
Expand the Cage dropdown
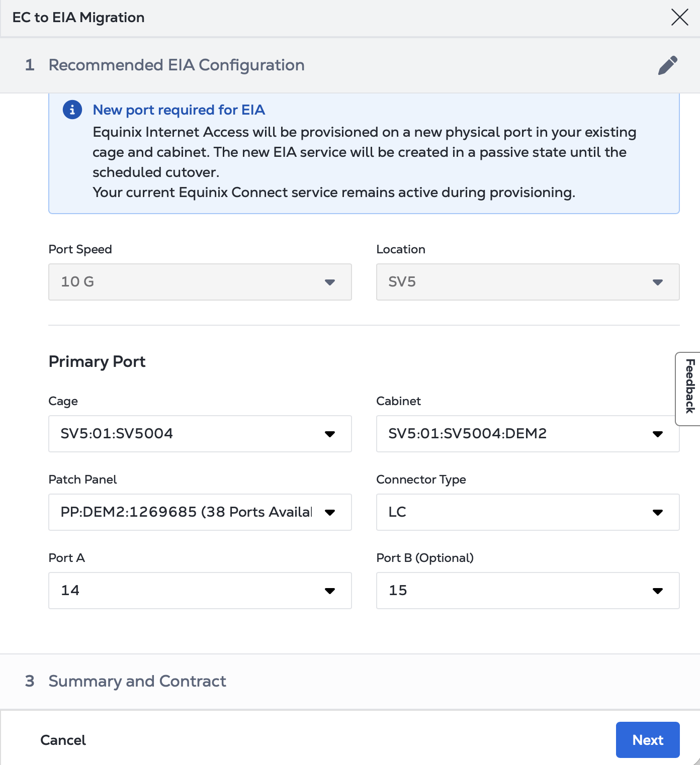point(200,434)
